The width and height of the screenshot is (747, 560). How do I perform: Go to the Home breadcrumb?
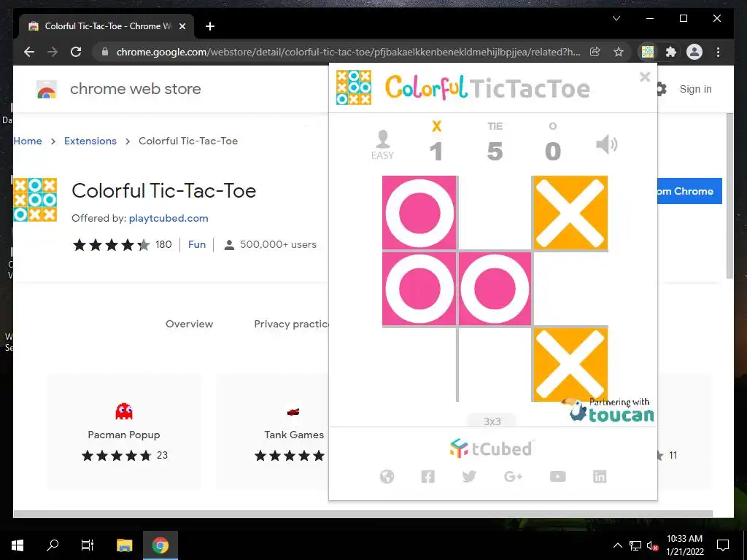tap(28, 141)
